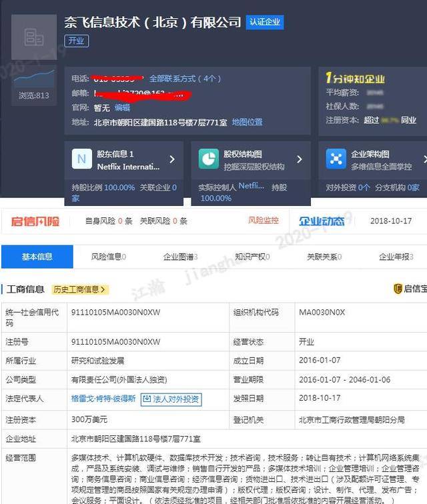Switch to 企业图谱 tab
This screenshot has height=504, width=427.
tap(181, 257)
